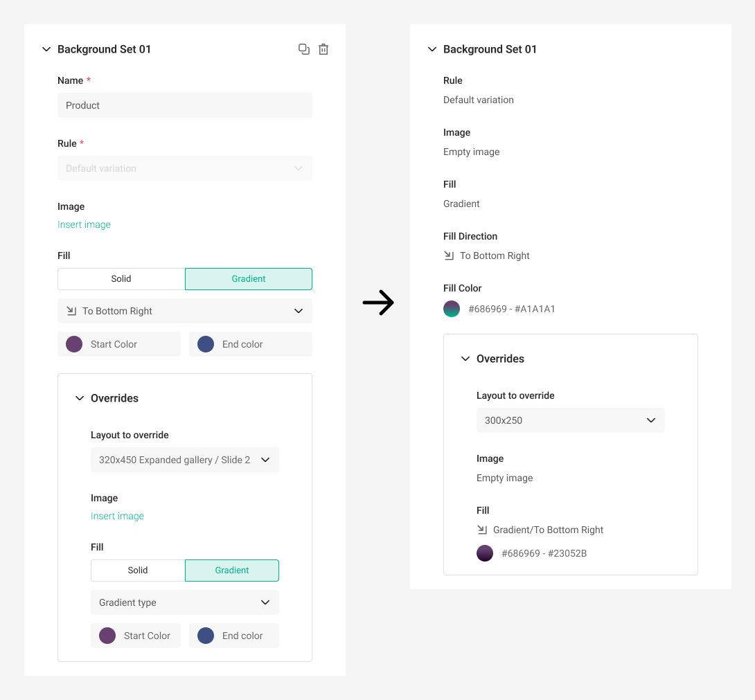This screenshot has height=700, width=755.
Task: Click the Name field containing Product
Action: point(185,105)
